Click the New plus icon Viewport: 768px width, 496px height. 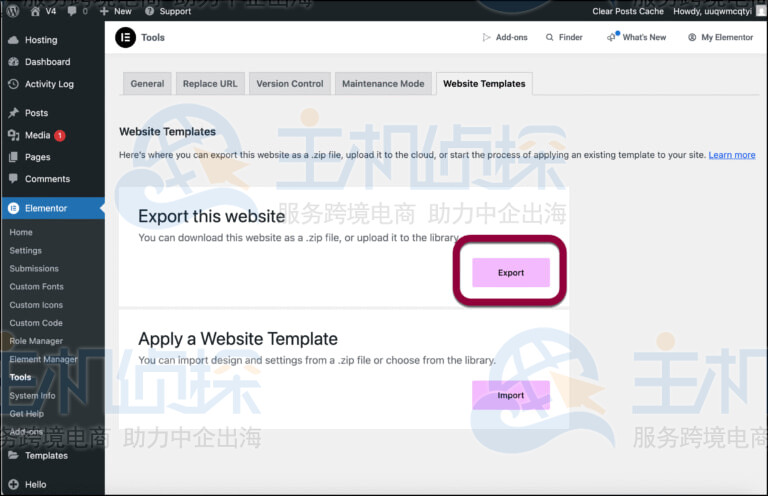104,11
